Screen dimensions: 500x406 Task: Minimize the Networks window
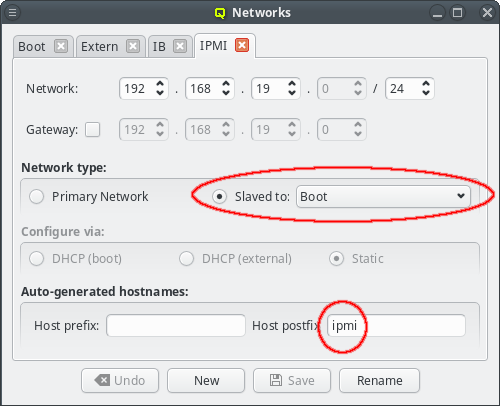click(x=437, y=13)
